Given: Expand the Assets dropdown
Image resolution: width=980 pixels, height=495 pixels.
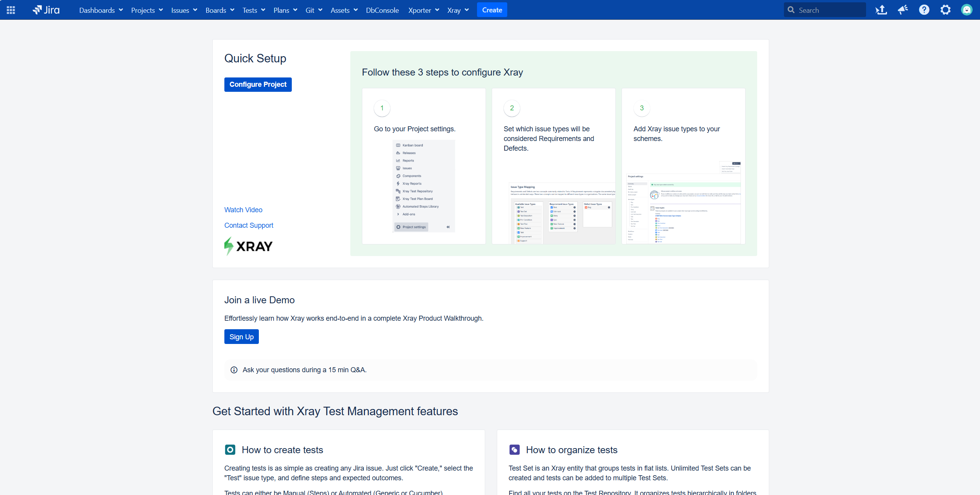Looking at the screenshot, I should pyautogui.click(x=344, y=10).
